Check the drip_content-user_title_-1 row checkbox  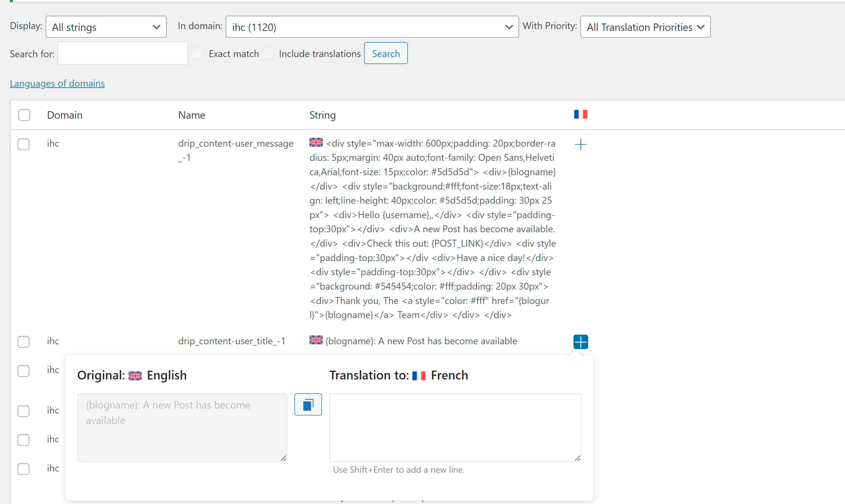pos(23,342)
